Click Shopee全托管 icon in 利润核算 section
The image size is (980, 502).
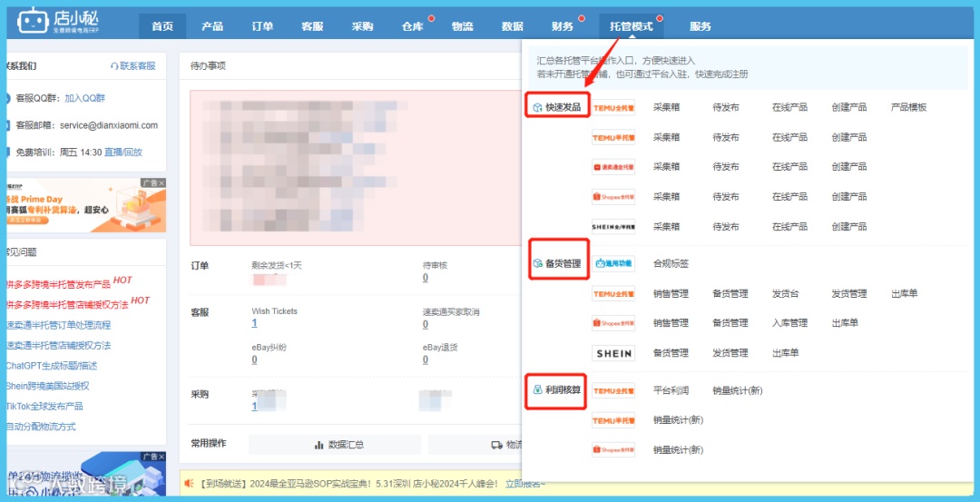coord(613,449)
